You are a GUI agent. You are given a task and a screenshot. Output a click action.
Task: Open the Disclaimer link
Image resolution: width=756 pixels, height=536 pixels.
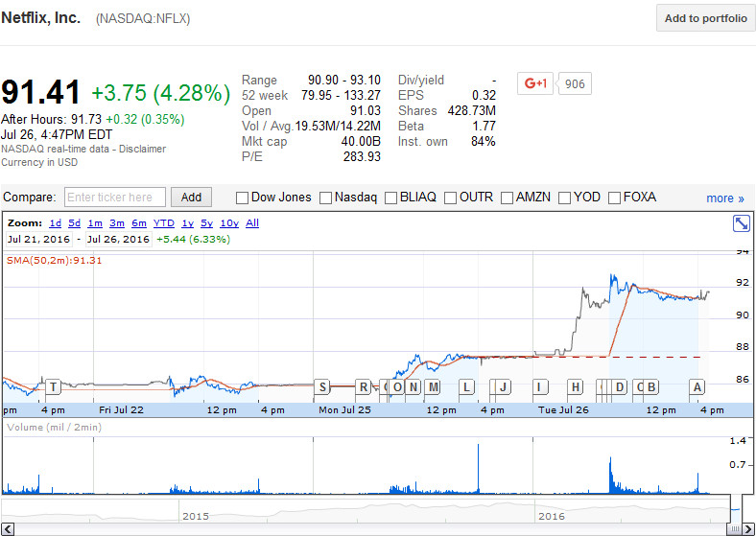[143, 149]
